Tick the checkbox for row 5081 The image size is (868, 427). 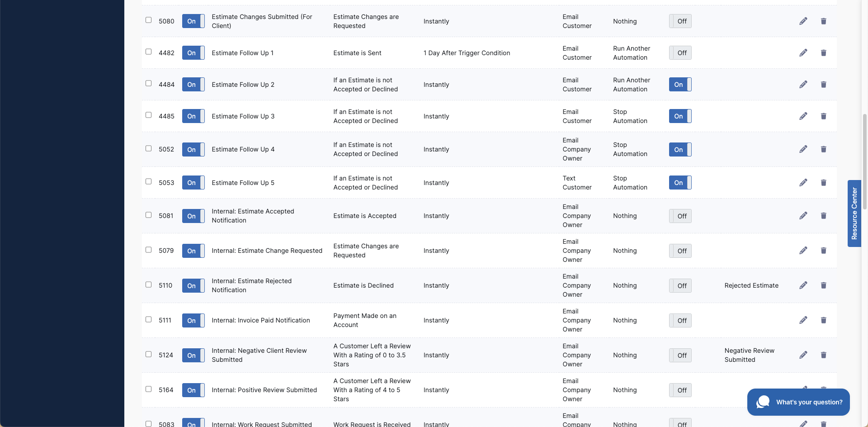click(148, 215)
